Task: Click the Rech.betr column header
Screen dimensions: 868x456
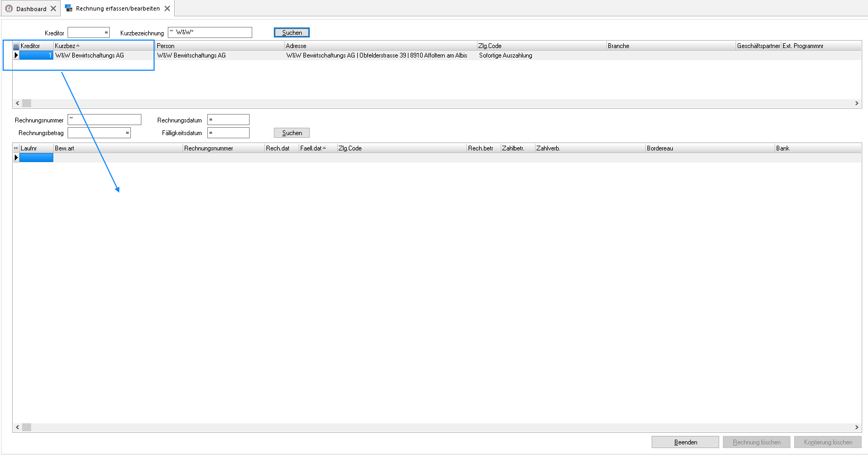Action: (484, 148)
